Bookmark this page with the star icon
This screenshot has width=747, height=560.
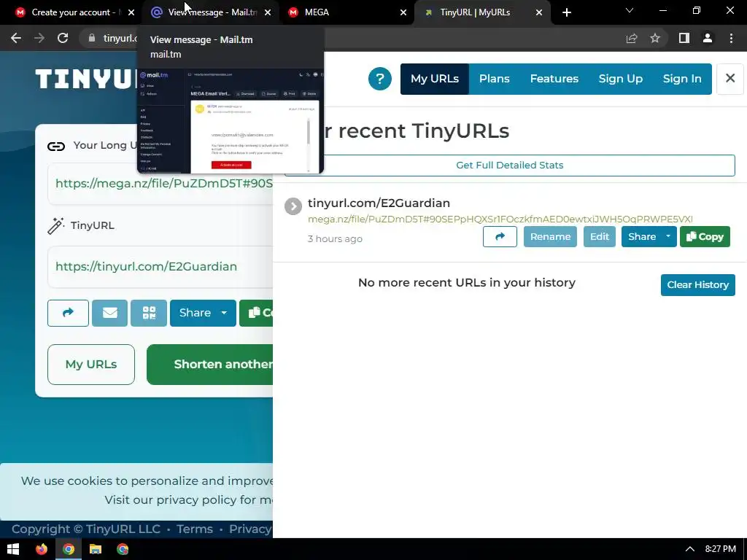tap(655, 38)
